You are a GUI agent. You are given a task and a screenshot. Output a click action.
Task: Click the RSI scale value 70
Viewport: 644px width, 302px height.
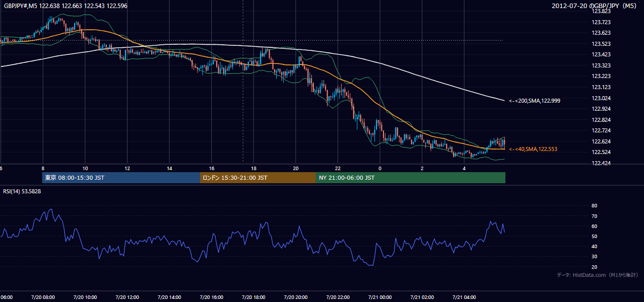[594, 216]
